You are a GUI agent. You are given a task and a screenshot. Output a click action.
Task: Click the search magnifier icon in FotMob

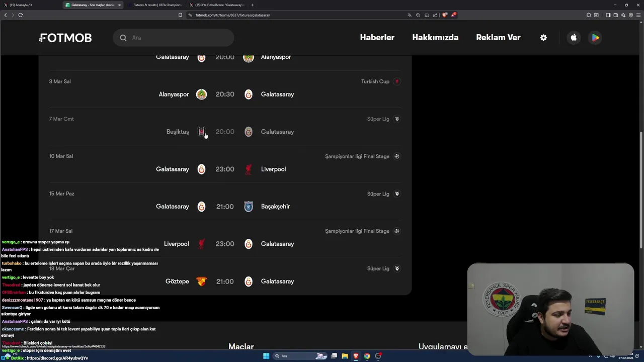[x=123, y=38]
